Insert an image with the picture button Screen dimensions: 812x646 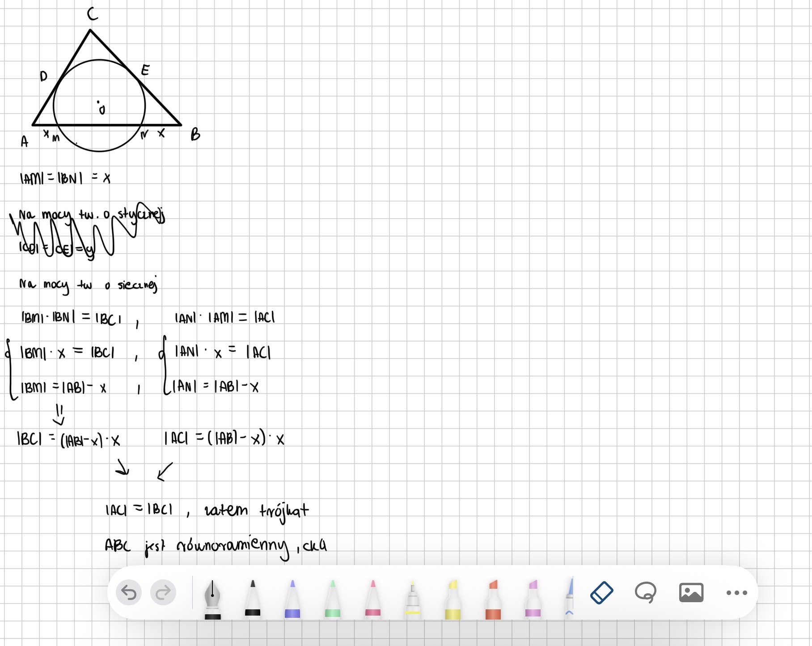pyautogui.click(x=691, y=593)
